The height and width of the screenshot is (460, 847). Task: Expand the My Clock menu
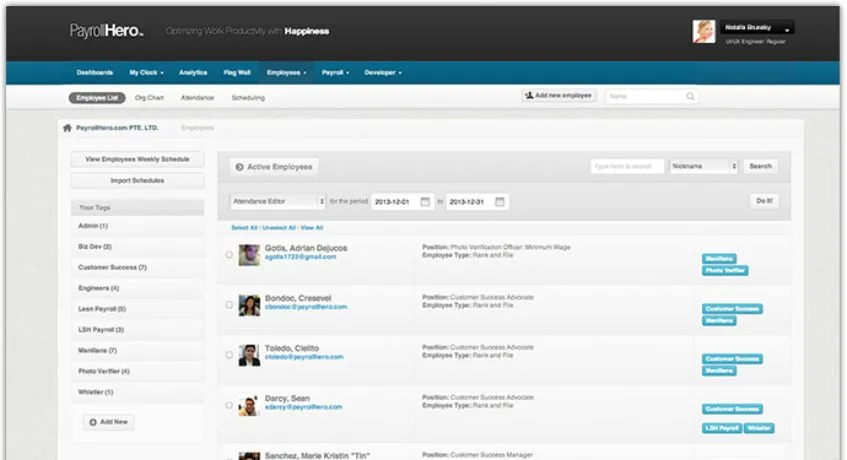coord(146,72)
